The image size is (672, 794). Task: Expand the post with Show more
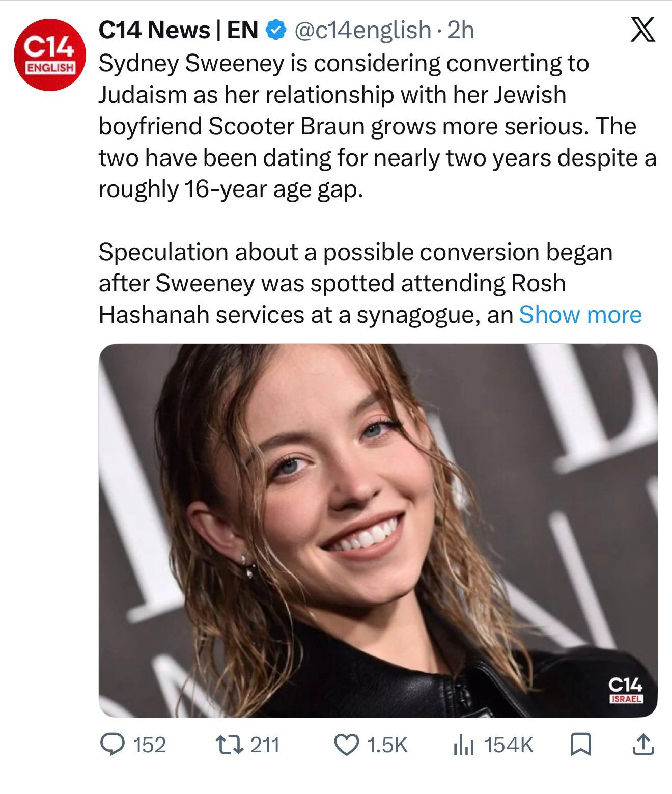pos(580,315)
